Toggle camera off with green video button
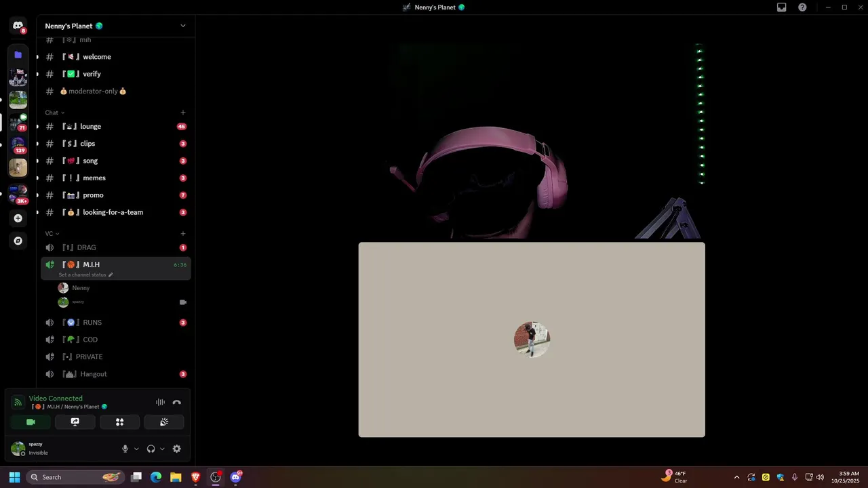This screenshot has height=488, width=868. (x=31, y=422)
